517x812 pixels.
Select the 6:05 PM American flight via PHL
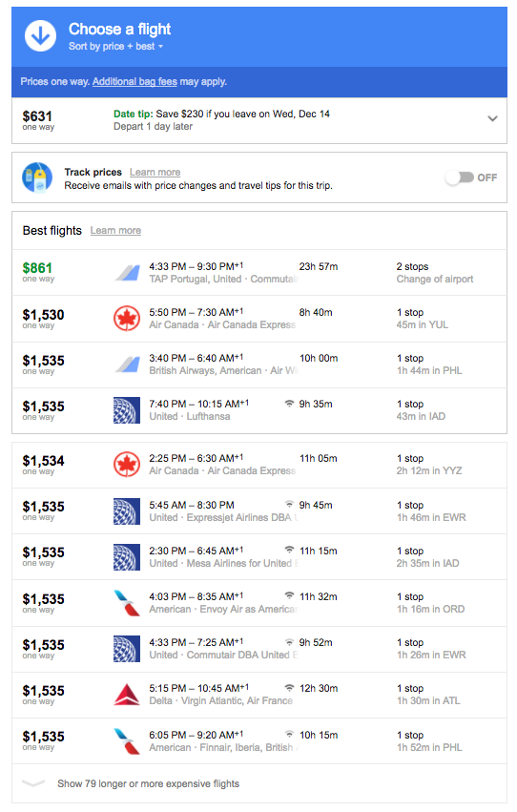click(259, 741)
